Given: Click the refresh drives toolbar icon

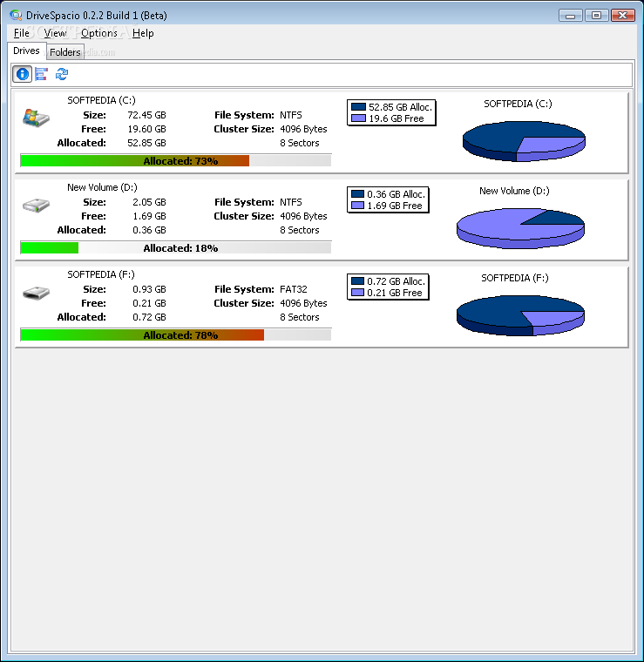Looking at the screenshot, I should pyautogui.click(x=62, y=74).
